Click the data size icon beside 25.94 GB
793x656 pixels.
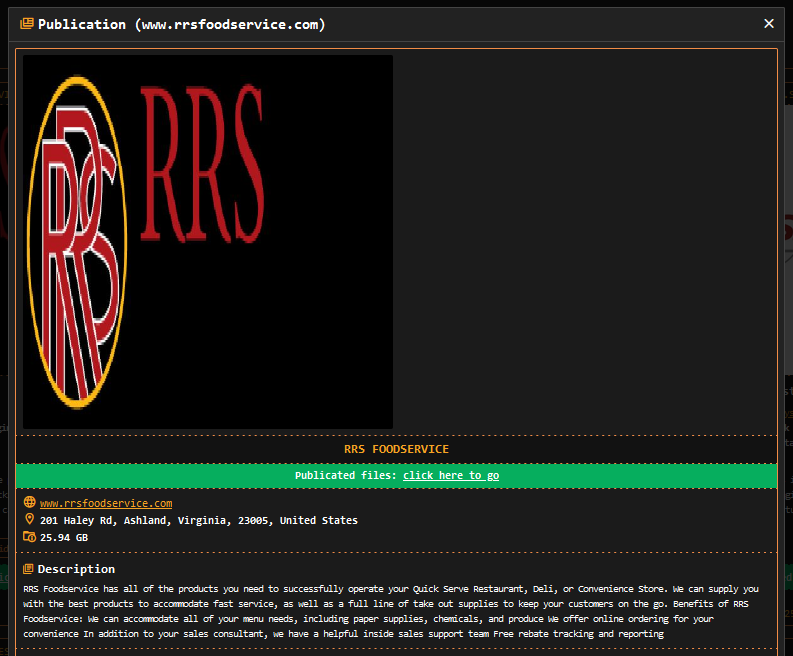pyautogui.click(x=29, y=537)
